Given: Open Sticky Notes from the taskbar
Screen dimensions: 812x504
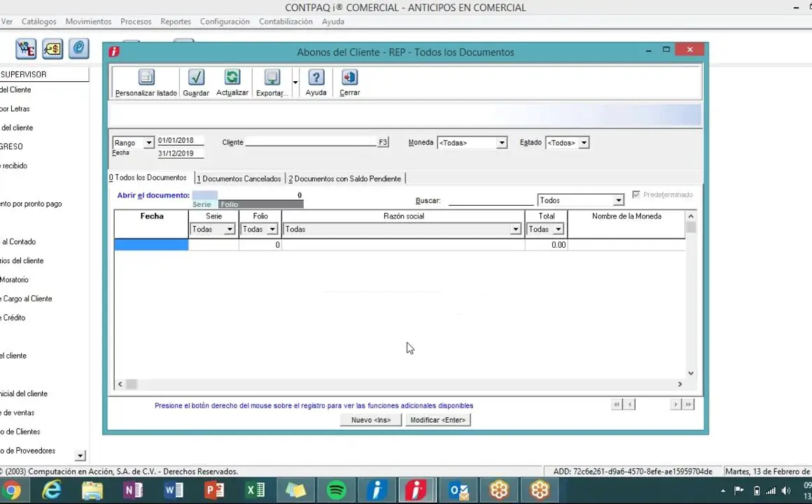Looking at the screenshot, I should click(x=295, y=490).
